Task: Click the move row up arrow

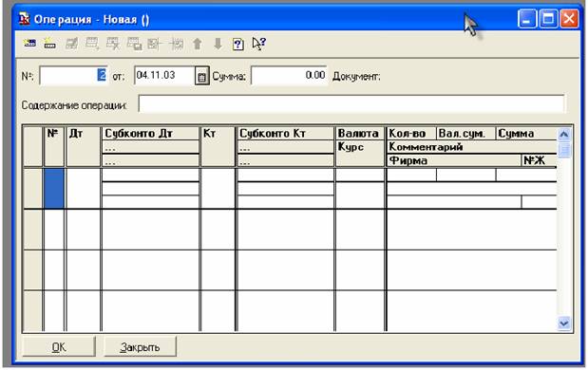Action: [198, 45]
